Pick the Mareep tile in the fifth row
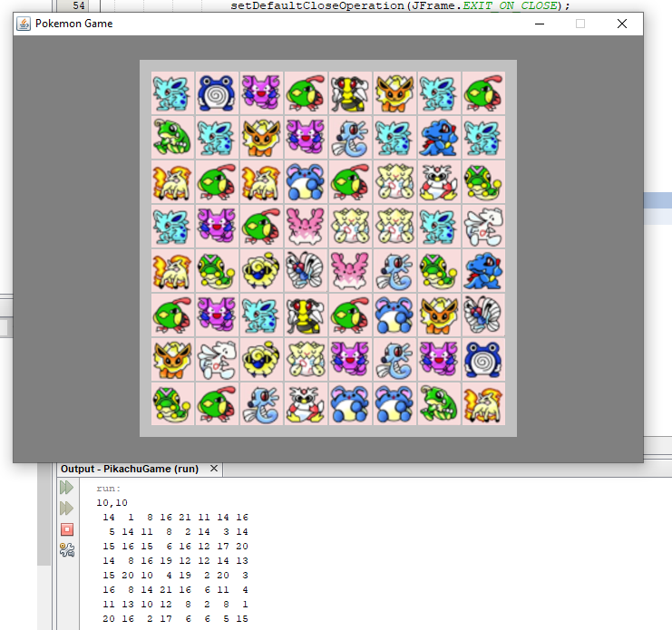The image size is (672, 630). coord(261,271)
